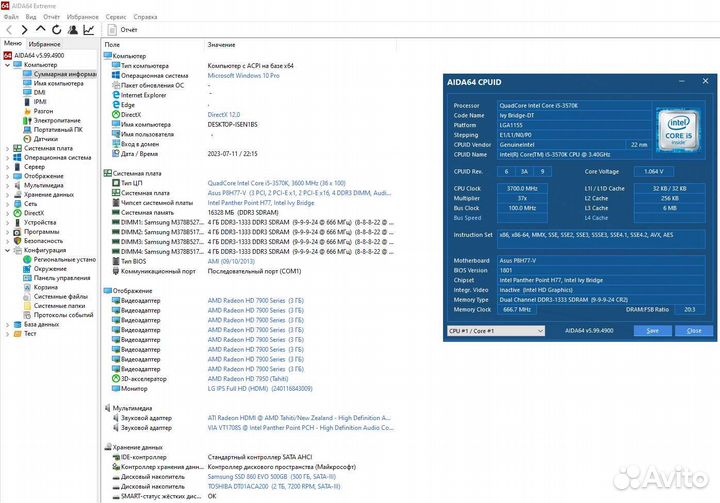Collapse the Компьютер tree node
The height and width of the screenshot is (503, 720).
coord(7,64)
